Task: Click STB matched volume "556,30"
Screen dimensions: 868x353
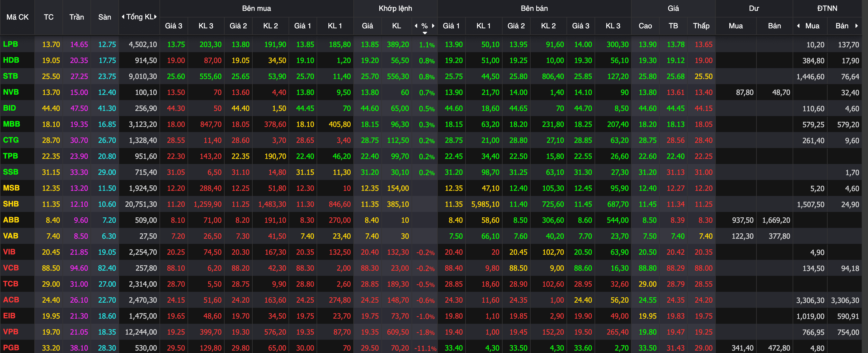Action: point(398,77)
